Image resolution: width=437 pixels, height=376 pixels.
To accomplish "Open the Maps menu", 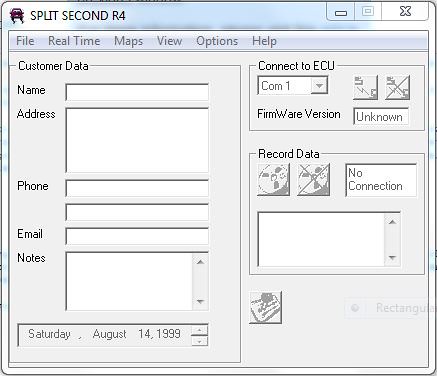I will (128, 41).
